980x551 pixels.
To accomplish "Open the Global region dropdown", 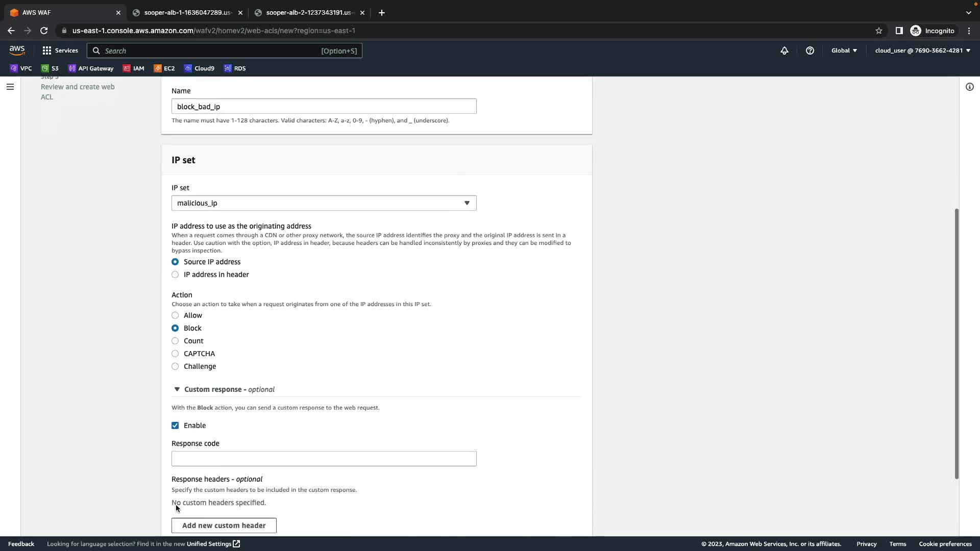I will 844,51.
